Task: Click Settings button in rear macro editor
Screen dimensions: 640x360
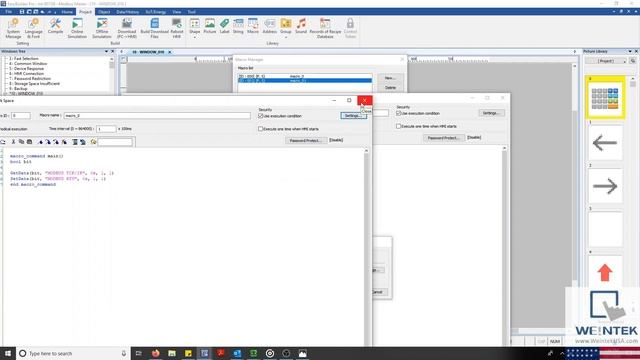Action: [x=491, y=113]
